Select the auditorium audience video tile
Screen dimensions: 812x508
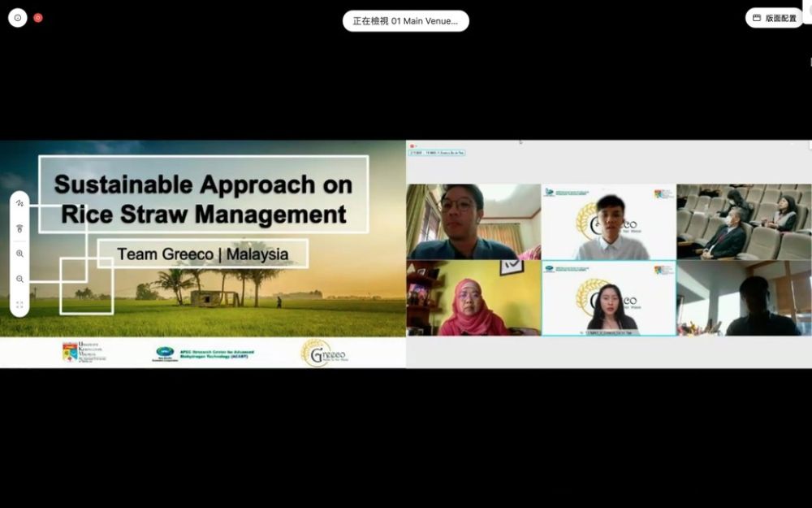coord(744,222)
